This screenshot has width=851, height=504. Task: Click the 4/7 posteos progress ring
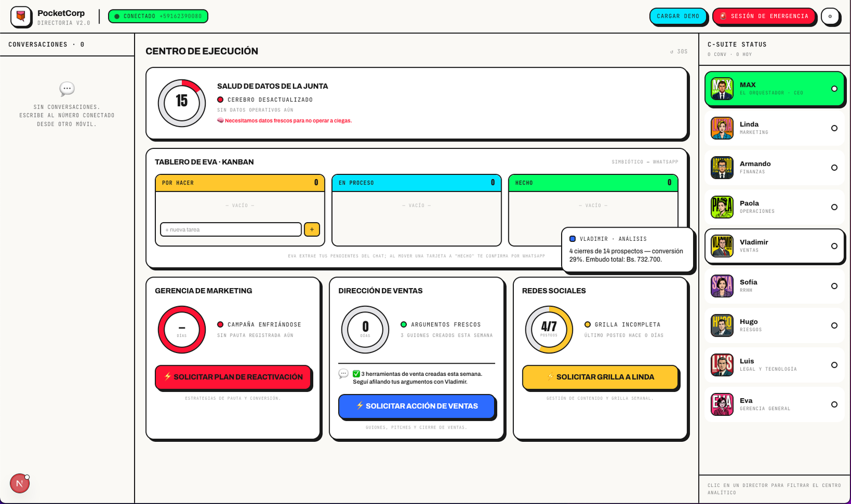coord(549,330)
